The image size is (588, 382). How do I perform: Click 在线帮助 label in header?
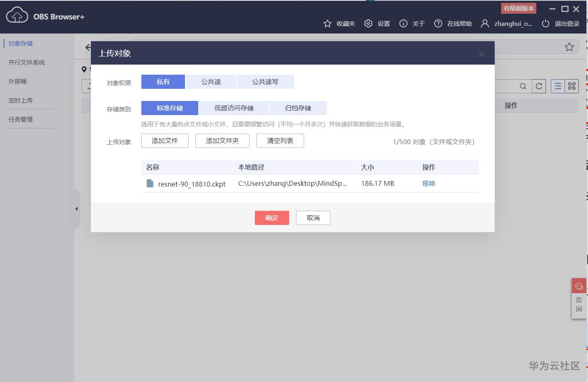tap(460, 23)
